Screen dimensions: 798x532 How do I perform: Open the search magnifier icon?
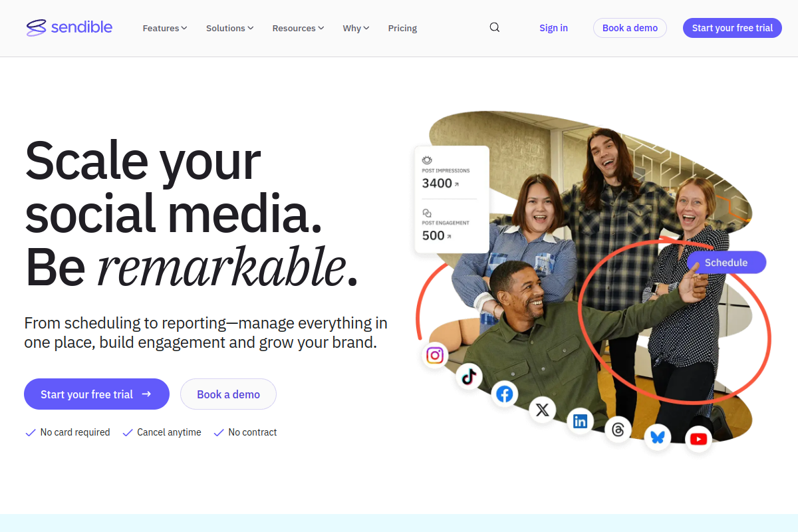click(494, 27)
